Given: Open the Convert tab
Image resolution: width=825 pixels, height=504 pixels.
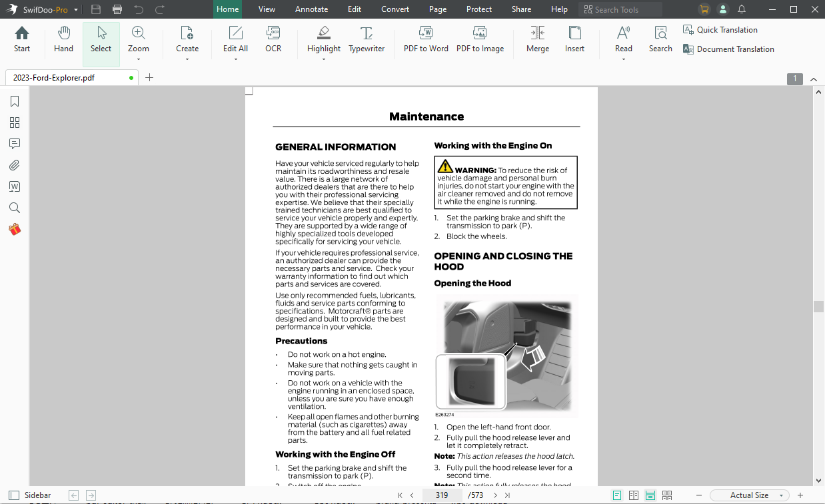Looking at the screenshot, I should [395, 9].
